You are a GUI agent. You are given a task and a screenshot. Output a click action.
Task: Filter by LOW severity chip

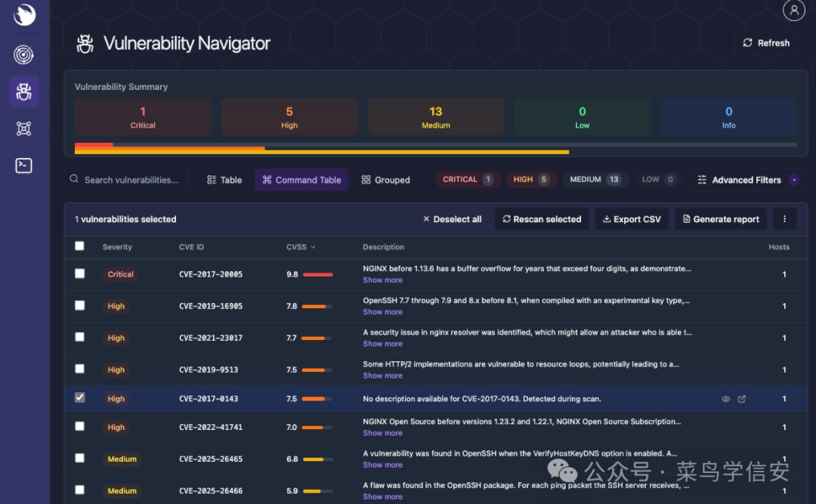[x=658, y=179]
